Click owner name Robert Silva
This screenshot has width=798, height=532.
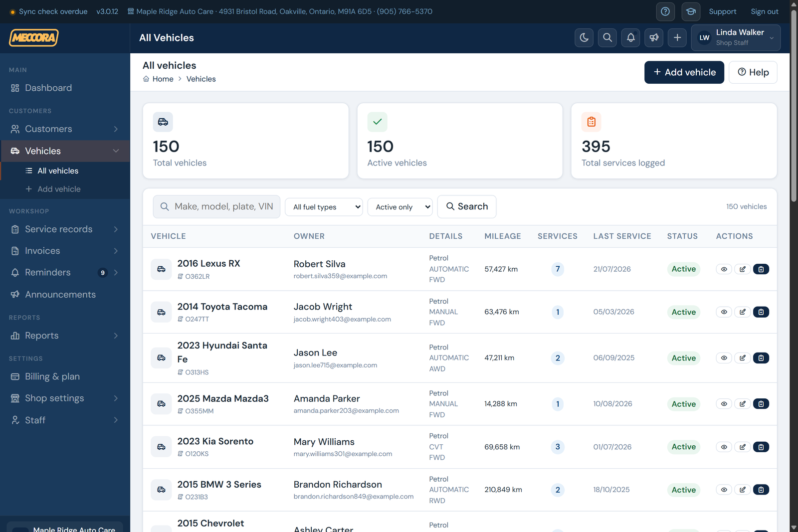[x=319, y=264]
